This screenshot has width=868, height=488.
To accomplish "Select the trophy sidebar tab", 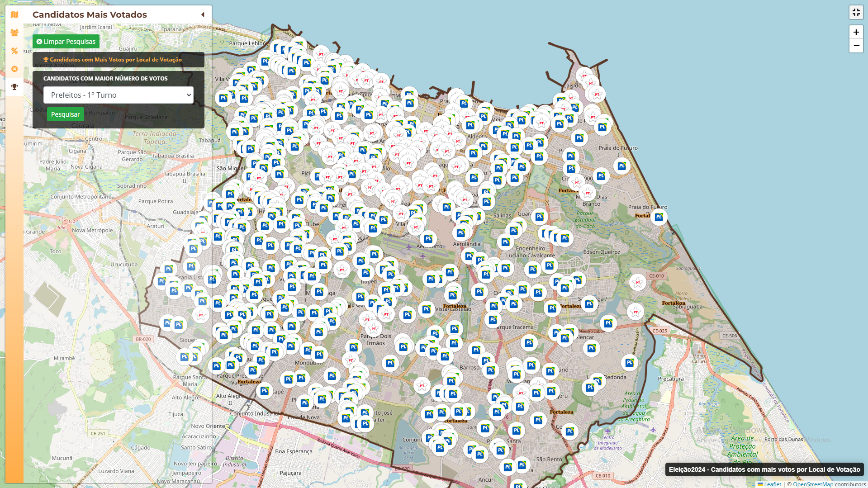I will click(14, 87).
